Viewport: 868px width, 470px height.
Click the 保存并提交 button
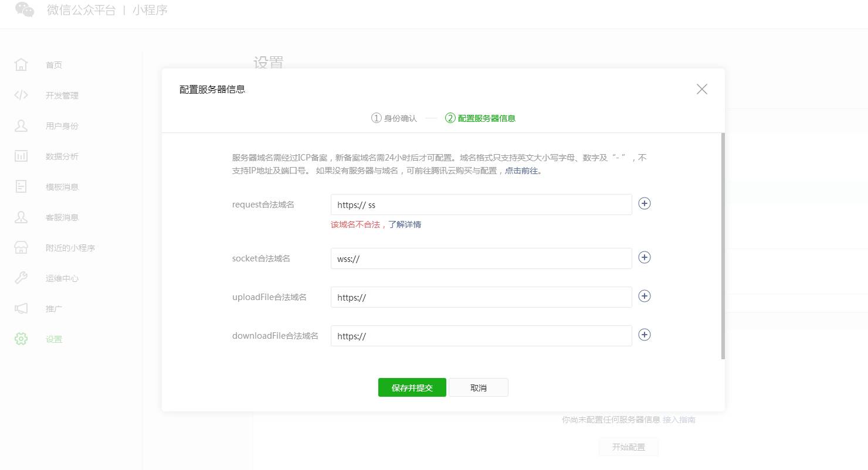pos(412,387)
